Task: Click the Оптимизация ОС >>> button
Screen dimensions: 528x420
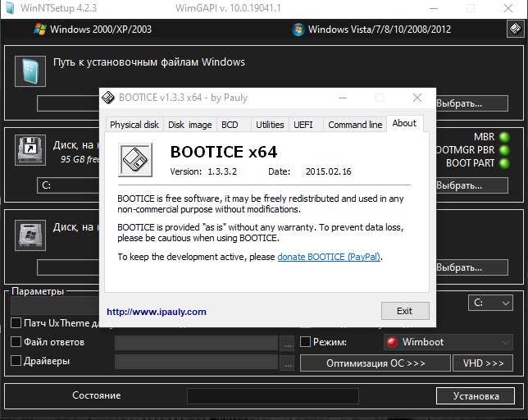Action: (376, 363)
